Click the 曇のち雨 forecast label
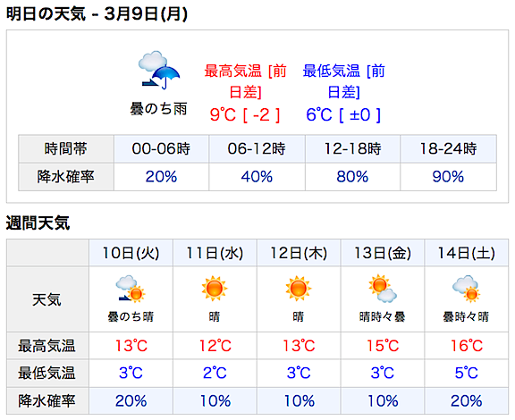Viewport: 515px width, 420px height. (x=158, y=109)
